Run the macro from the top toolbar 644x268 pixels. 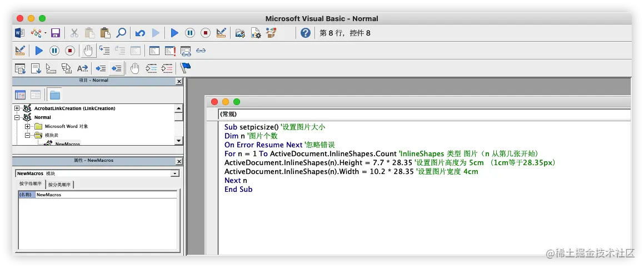tap(174, 33)
